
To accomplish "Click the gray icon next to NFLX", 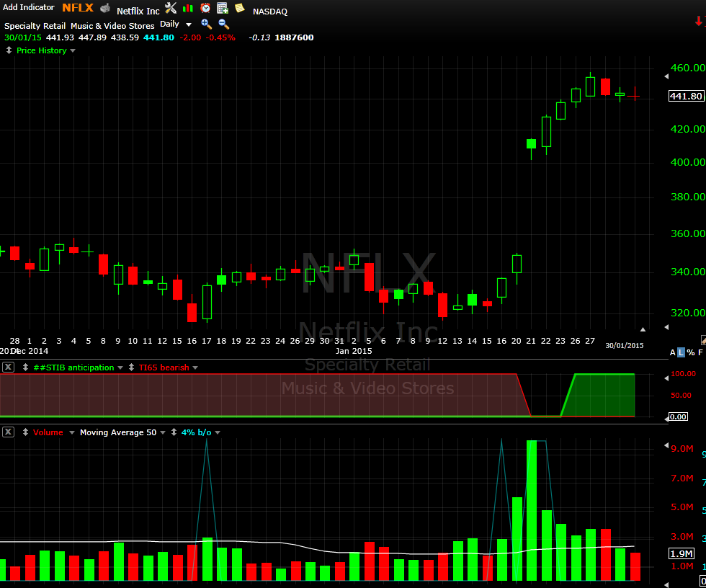I will [105, 8].
